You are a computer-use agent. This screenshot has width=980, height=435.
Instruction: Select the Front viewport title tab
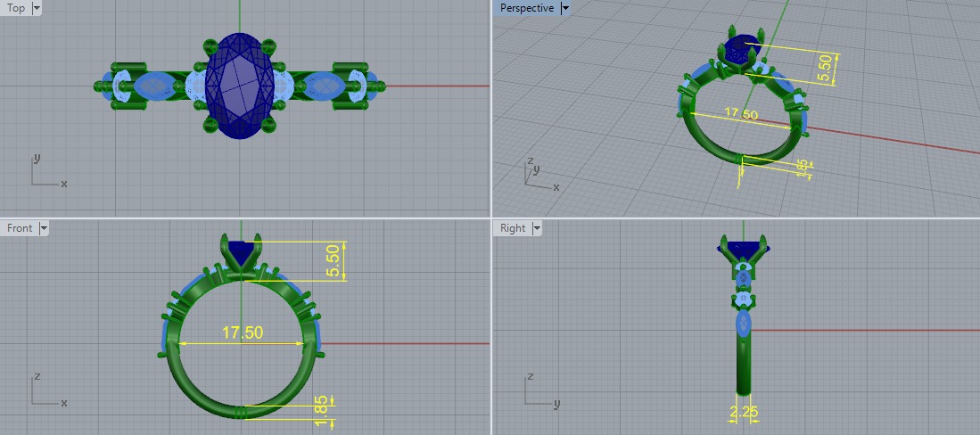(x=20, y=228)
